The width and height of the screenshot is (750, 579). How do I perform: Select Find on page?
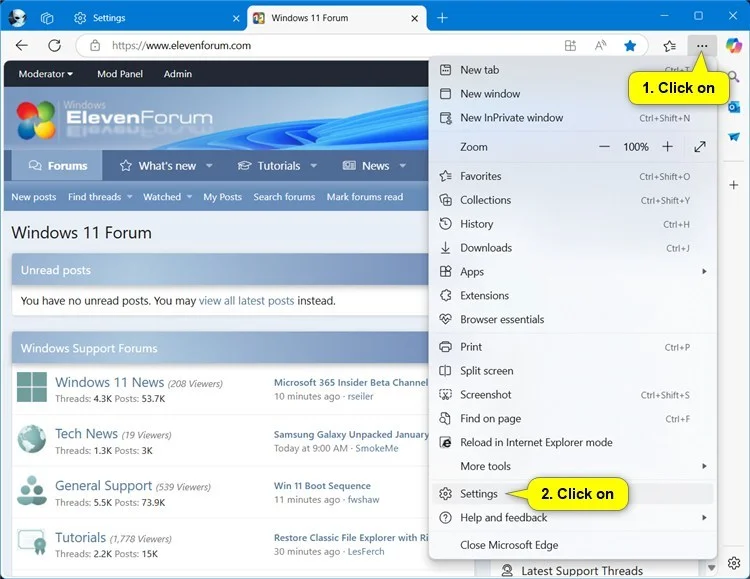tap(573, 419)
